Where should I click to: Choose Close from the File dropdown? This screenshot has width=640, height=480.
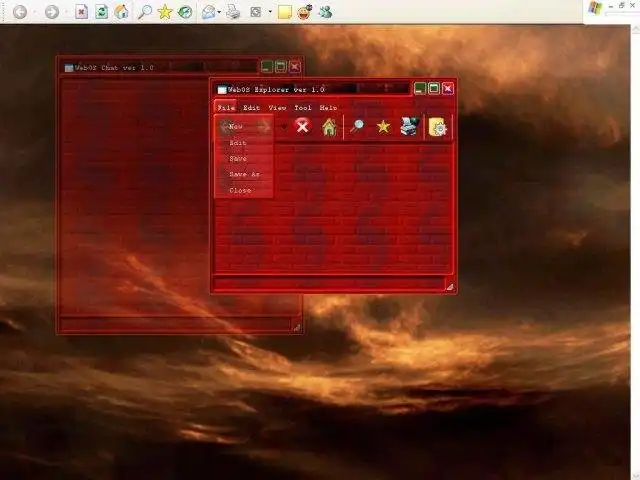coord(244,190)
